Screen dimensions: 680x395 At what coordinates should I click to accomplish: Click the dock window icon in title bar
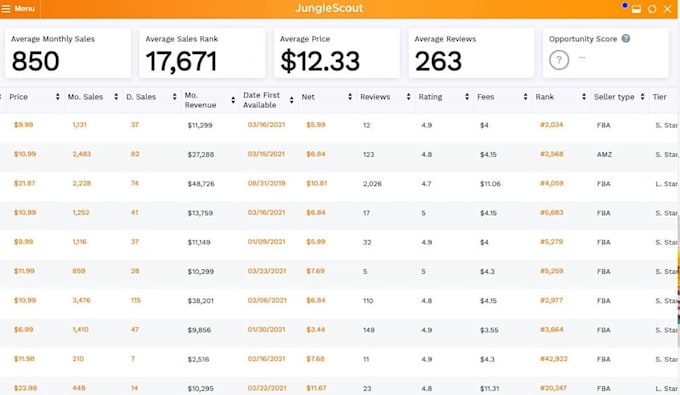coord(636,9)
